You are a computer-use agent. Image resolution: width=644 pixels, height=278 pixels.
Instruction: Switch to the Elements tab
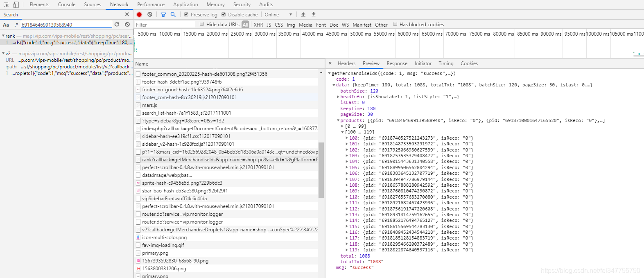tap(39, 5)
